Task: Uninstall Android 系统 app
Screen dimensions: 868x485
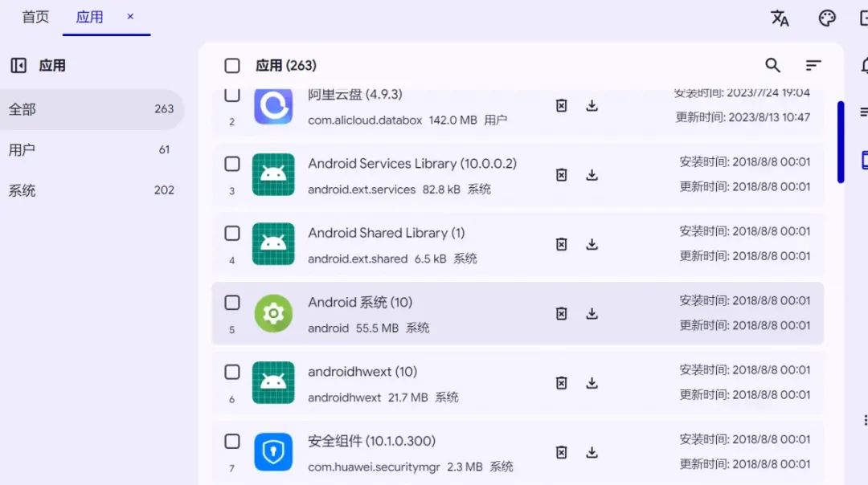Action: (561, 313)
